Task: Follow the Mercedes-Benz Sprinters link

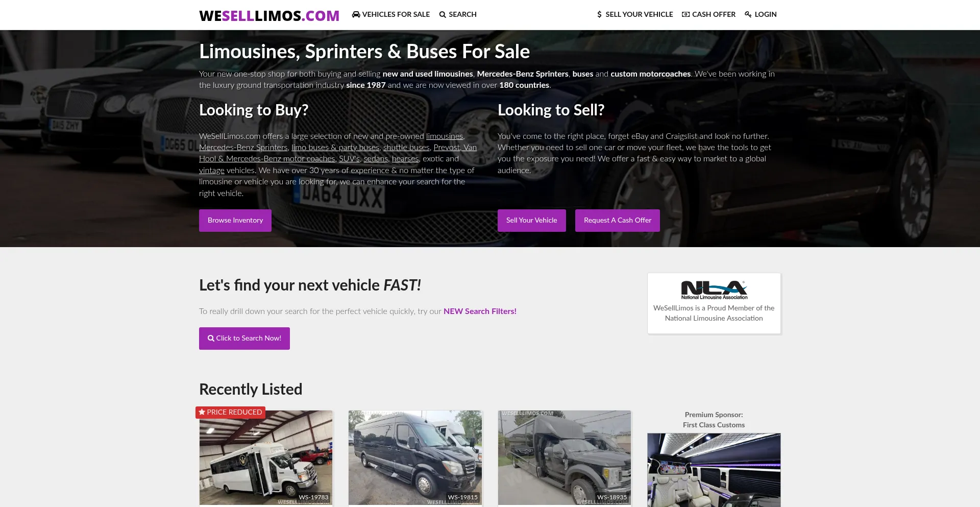Action: coord(243,148)
